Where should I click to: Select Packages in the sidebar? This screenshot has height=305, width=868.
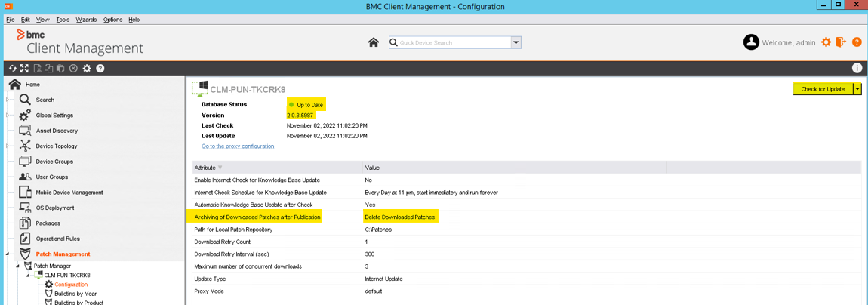click(48, 223)
